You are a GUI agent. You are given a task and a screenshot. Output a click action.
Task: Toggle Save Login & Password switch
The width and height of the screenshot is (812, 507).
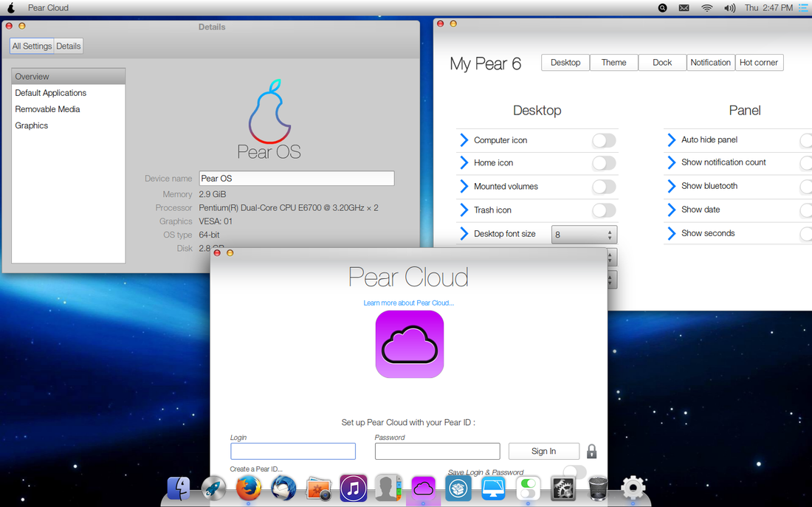[x=574, y=472]
